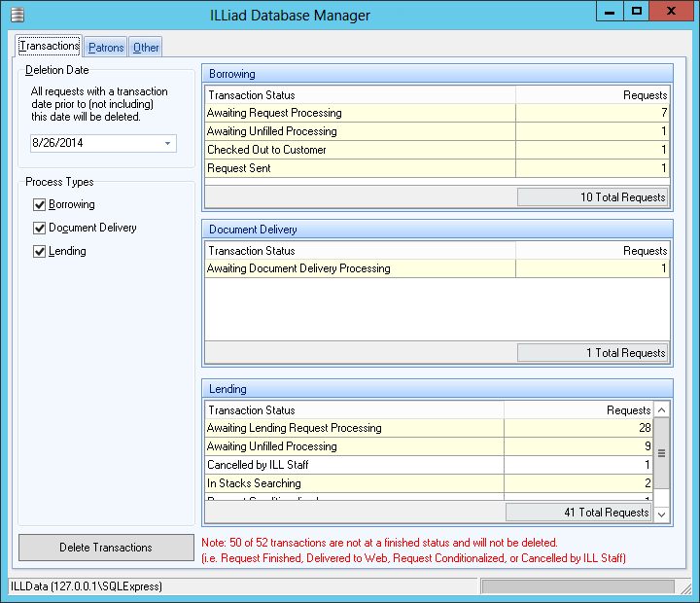Select the In Stacks Searching row
This screenshot has height=603, width=700.
pos(355,483)
